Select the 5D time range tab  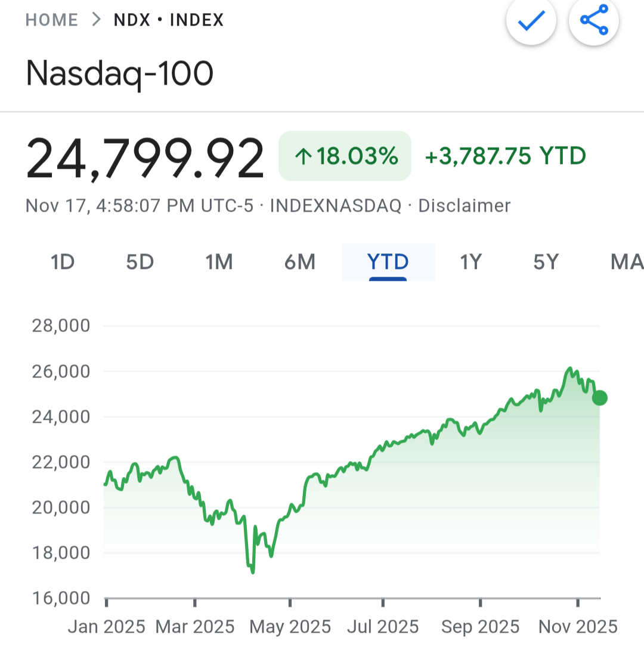tap(140, 262)
